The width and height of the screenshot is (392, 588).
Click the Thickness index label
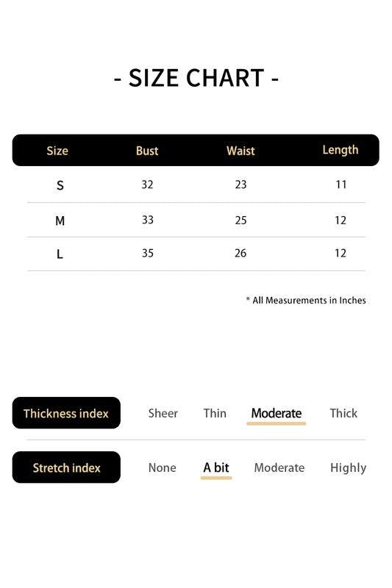pyautogui.click(x=66, y=413)
